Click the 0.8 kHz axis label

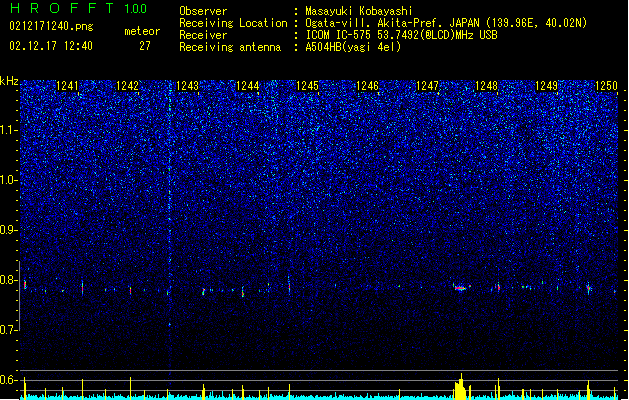click(x=9, y=280)
